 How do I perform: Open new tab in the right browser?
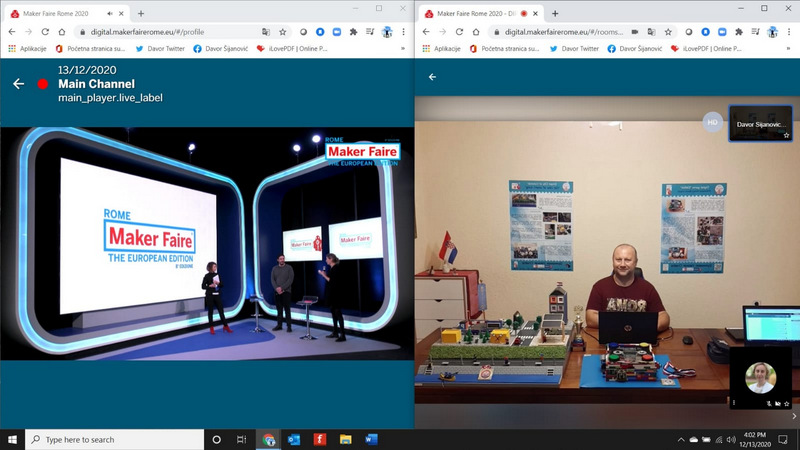(582, 13)
